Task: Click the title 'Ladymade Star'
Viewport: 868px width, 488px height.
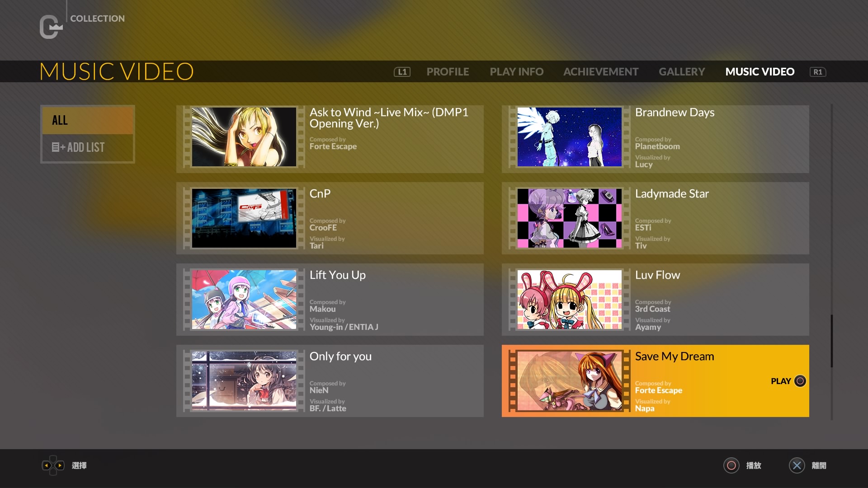Action: [672, 194]
